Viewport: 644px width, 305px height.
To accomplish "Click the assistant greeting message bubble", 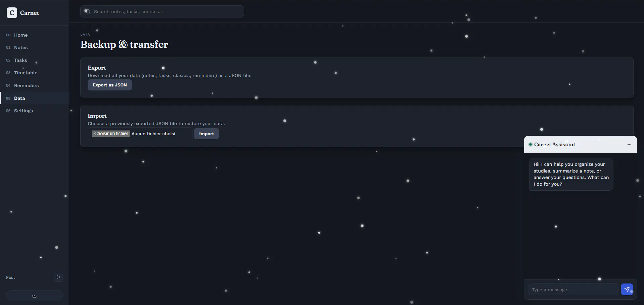I will pyautogui.click(x=571, y=174).
